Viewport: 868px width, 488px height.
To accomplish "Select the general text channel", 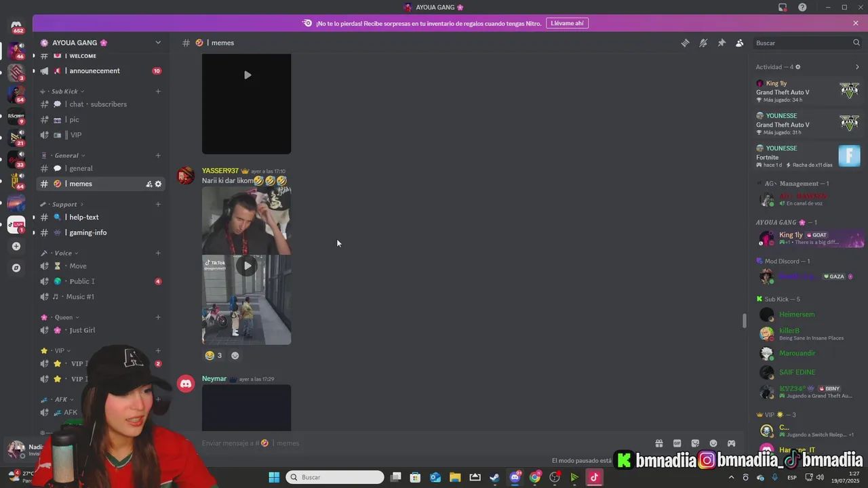I will click(100, 169).
